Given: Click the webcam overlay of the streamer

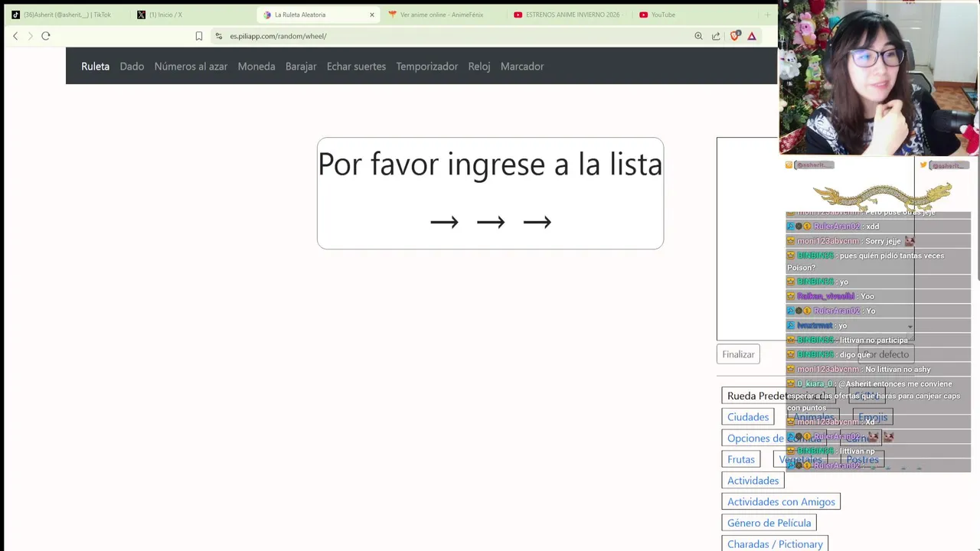Looking at the screenshot, I should [x=879, y=78].
